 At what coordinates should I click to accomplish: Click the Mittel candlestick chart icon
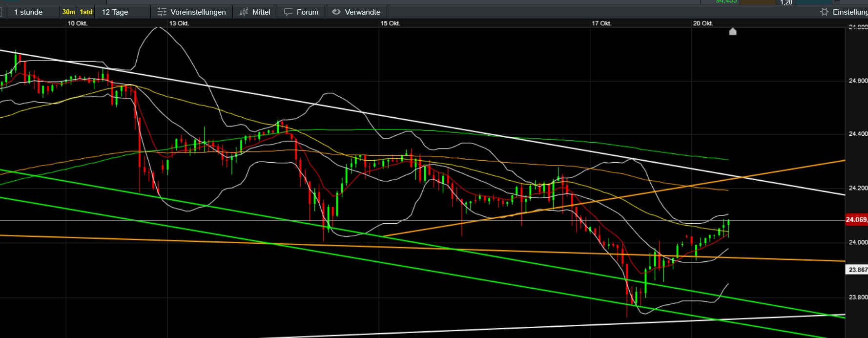[x=244, y=12]
